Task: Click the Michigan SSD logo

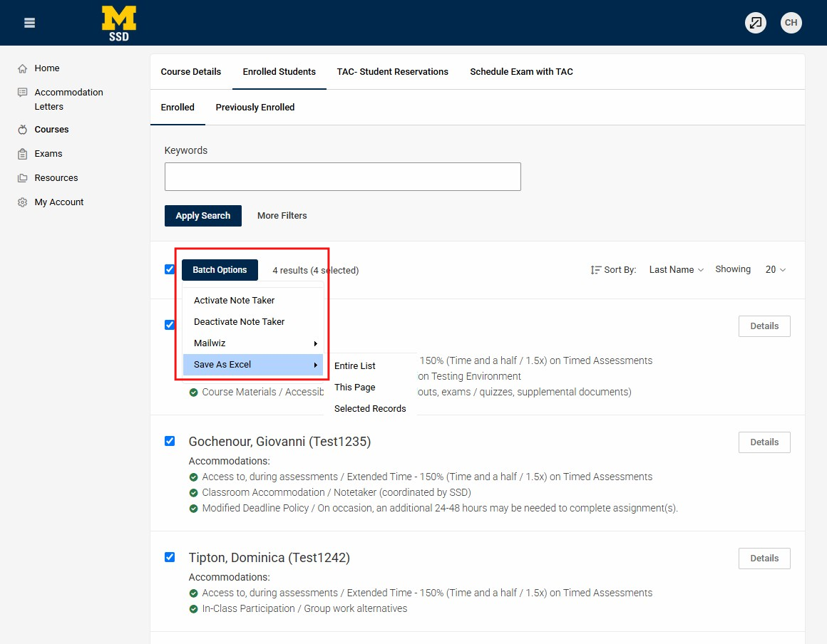Action: (118, 24)
